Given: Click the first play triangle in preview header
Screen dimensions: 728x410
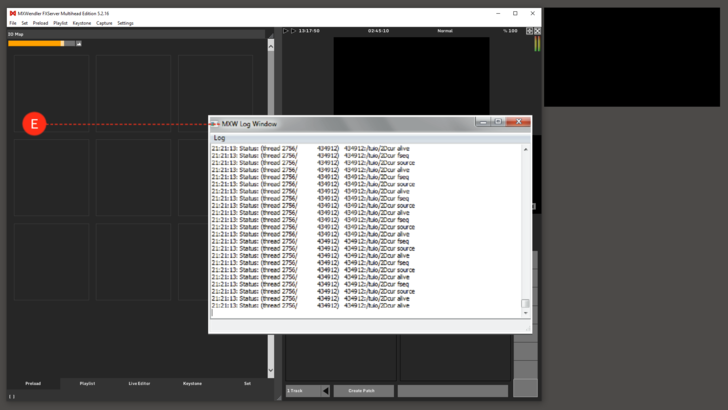Looking at the screenshot, I should click(286, 31).
